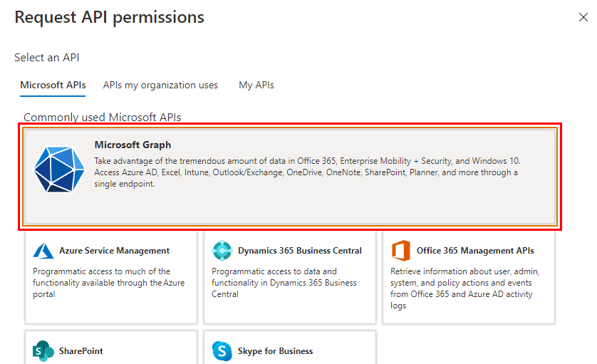The width and height of the screenshot is (597, 364).
Task: Click the Azure Service Management triangle icon
Action: click(x=44, y=251)
